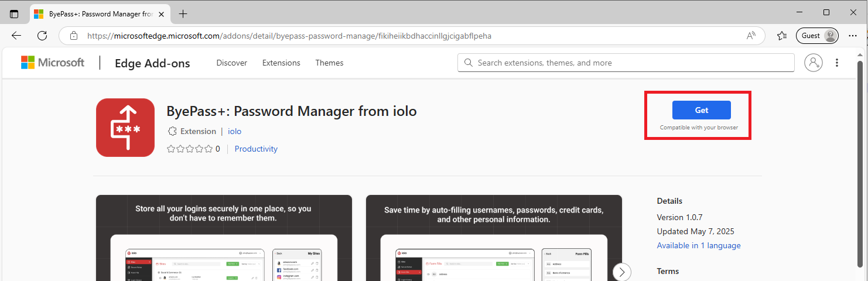Click the Terms heading
The image size is (868, 281).
tap(668, 271)
